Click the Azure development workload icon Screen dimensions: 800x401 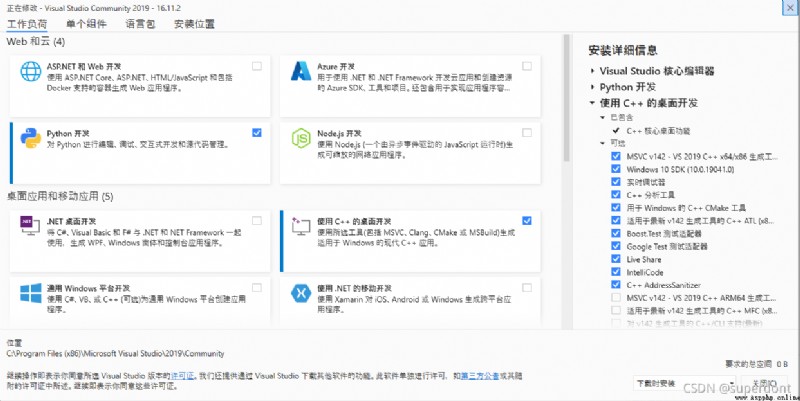301,71
